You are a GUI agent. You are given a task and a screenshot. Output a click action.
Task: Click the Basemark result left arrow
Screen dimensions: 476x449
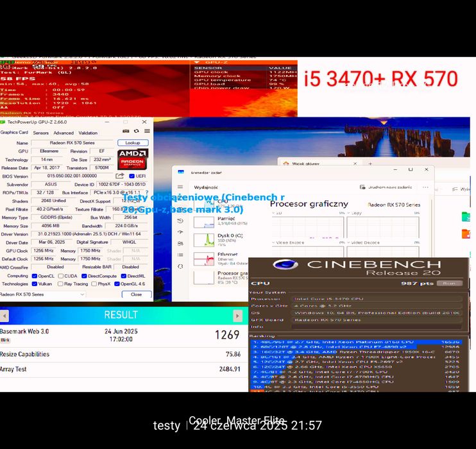pos(4,316)
